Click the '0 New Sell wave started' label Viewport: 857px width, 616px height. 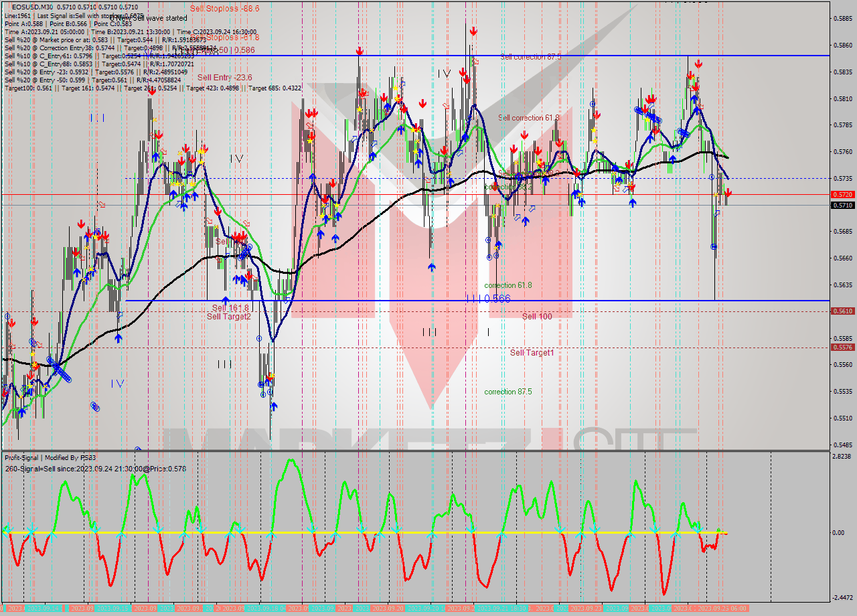(x=148, y=18)
